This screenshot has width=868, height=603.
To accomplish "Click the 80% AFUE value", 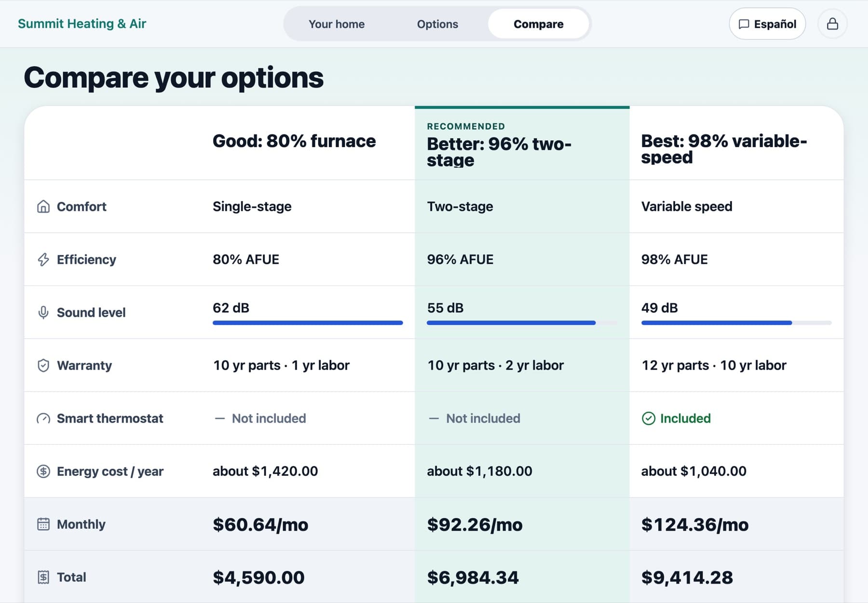I will (x=246, y=259).
